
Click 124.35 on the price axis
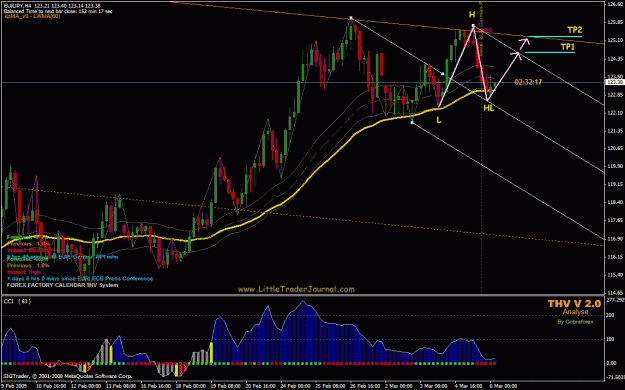tap(615, 59)
